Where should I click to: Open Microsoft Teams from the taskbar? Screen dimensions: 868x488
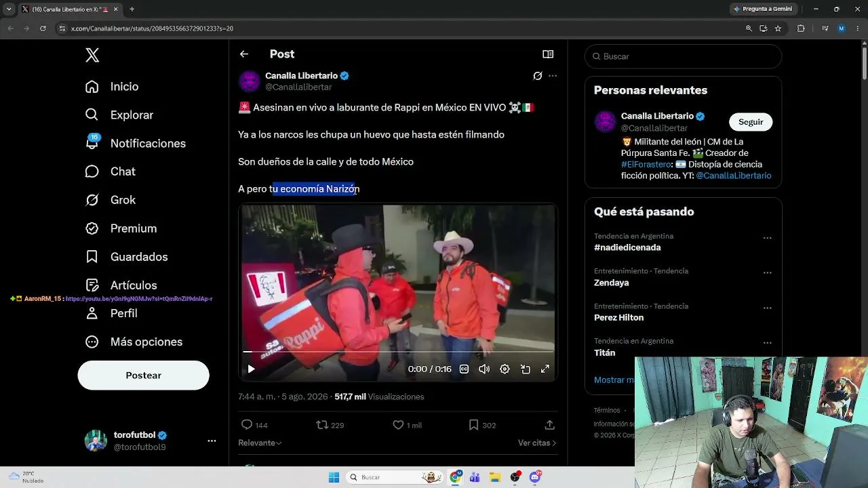click(475, 477)
